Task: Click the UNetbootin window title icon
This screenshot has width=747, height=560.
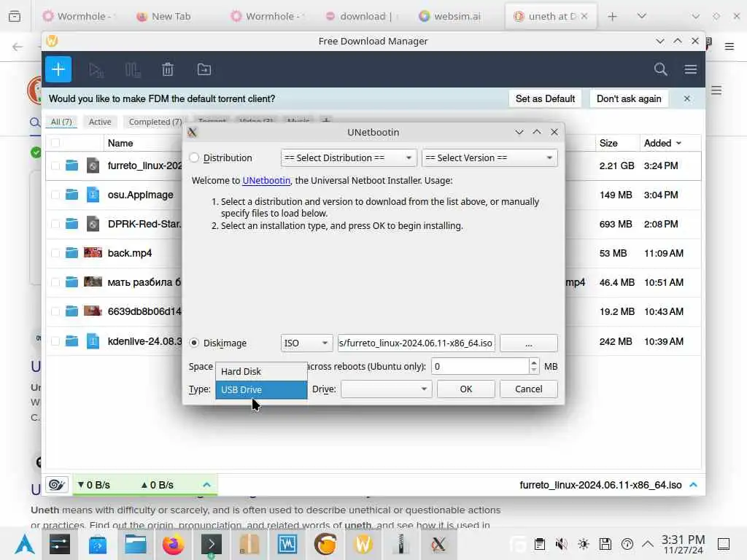Action: pyautogui.click(x=193, y=133)
